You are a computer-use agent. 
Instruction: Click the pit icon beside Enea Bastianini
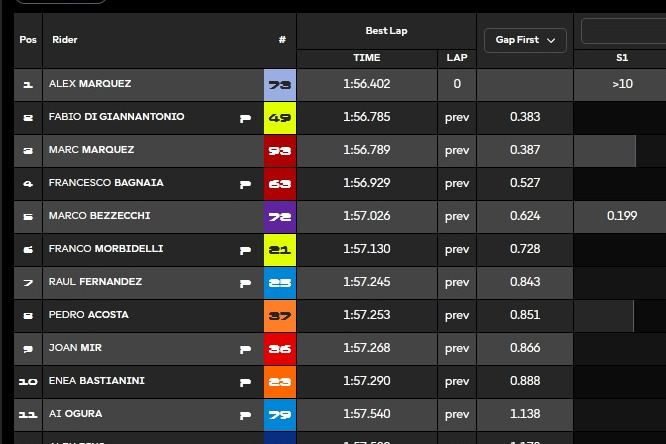[x=245, y=382]
